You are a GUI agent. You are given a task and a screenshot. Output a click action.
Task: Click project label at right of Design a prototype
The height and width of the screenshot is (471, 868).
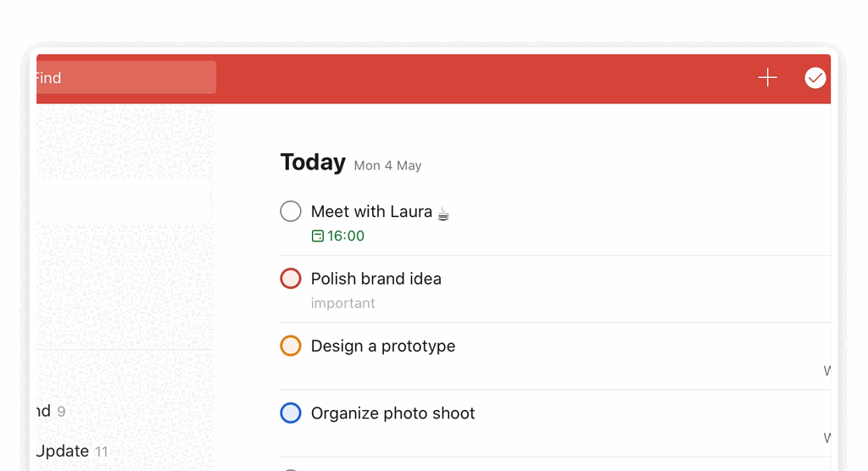coord(827,371)
